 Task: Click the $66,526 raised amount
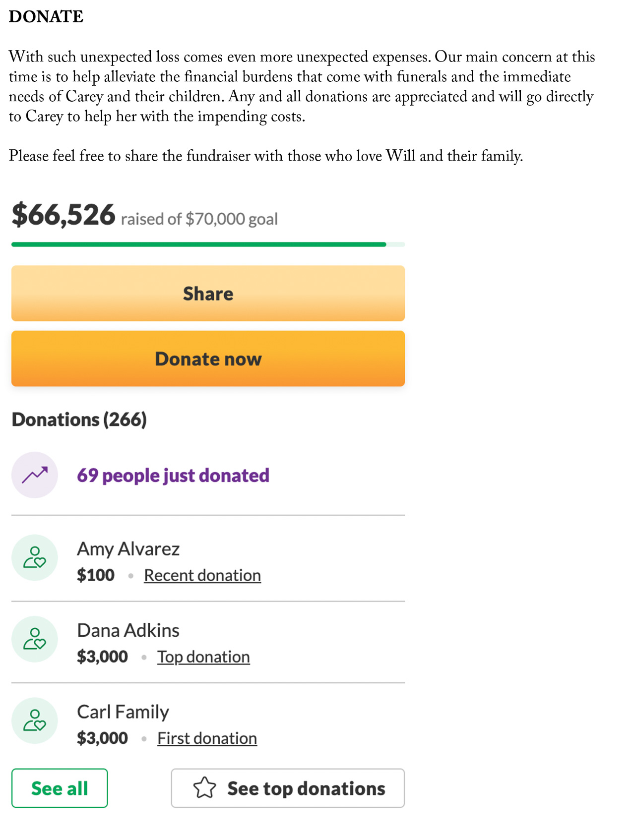(63, 215)
